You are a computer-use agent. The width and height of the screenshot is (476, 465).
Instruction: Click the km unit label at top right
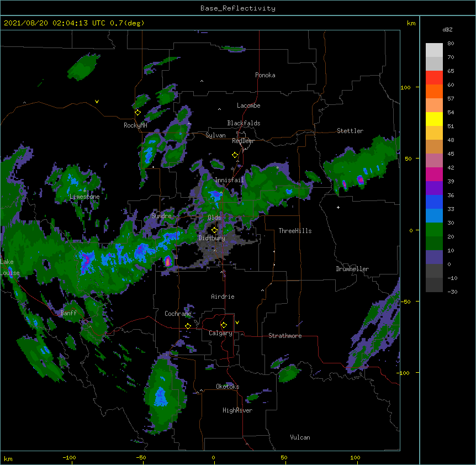(x=411, y=23)
